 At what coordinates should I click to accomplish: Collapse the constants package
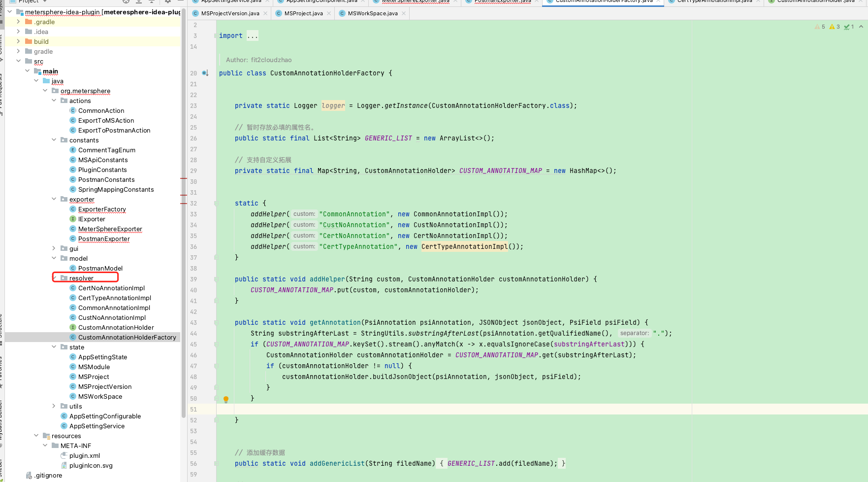54,140
